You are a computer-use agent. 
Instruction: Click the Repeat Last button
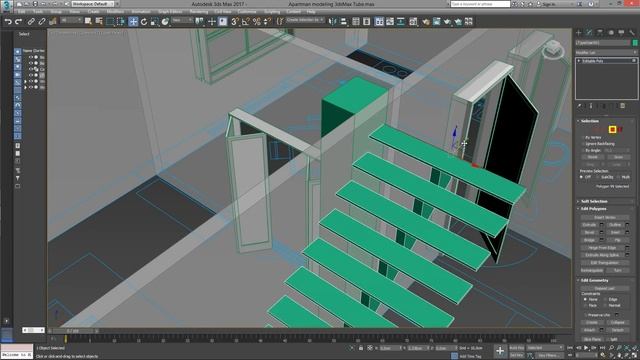[x=605, y=288]
